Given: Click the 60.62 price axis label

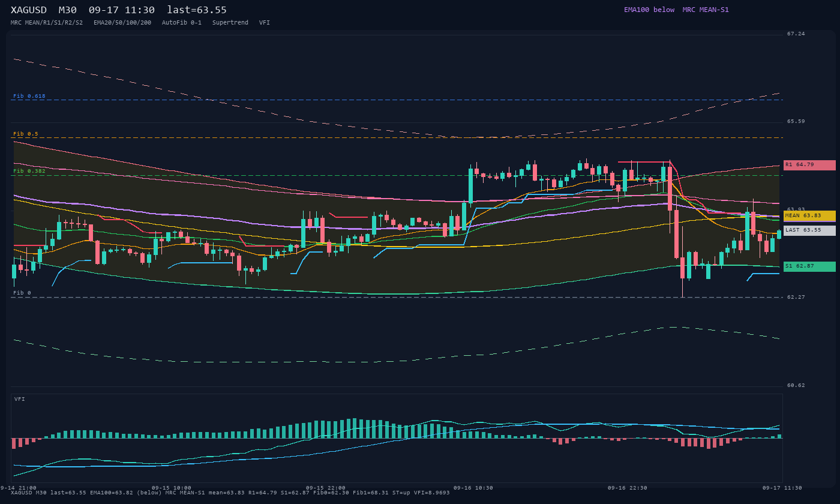Looking at the screenshot, I should (796, 386).
